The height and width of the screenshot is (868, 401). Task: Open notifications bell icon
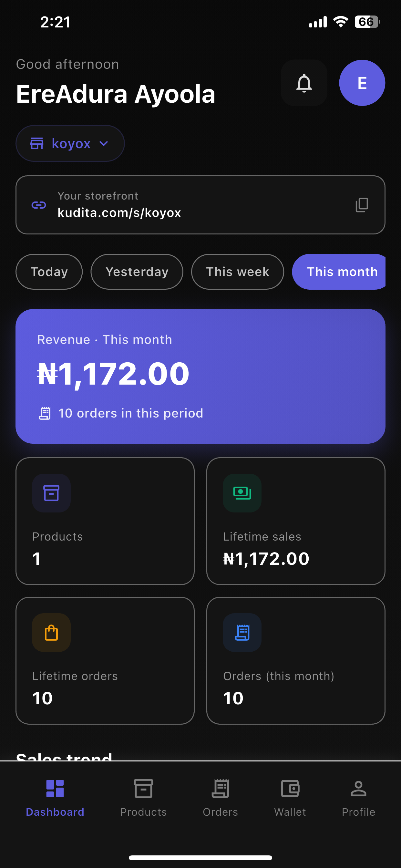pos(304,83)
